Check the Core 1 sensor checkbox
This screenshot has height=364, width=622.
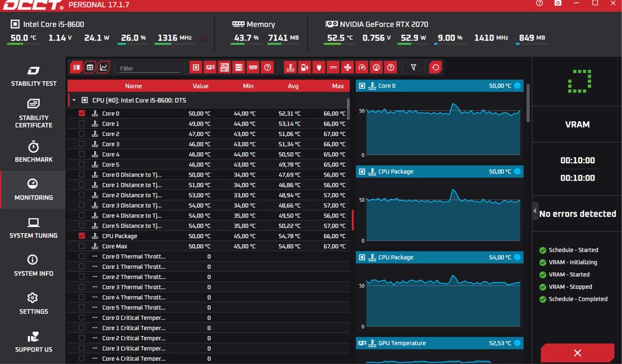tap(81, 124)
